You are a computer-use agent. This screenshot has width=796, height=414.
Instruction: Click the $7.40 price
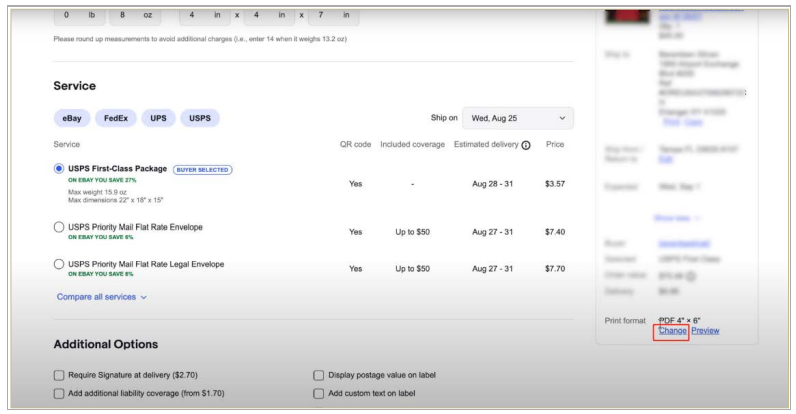pos(555,232)
